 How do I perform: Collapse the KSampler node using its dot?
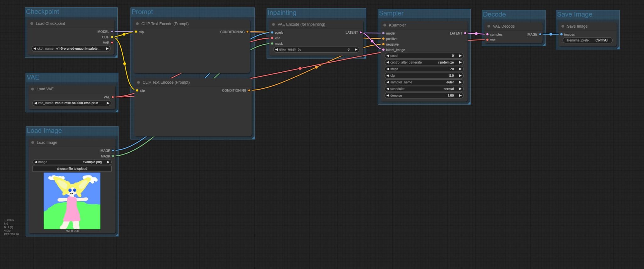385,25
